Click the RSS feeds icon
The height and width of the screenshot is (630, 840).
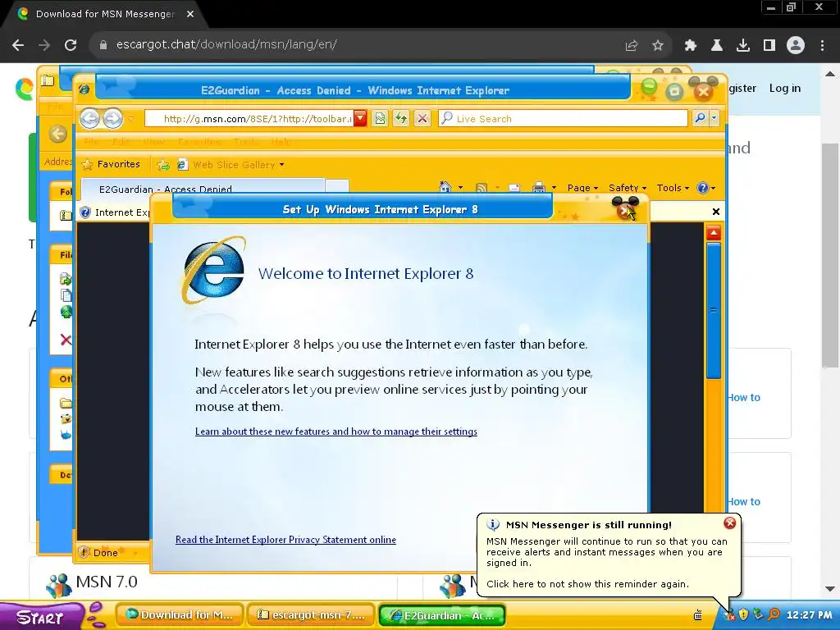(x=482, y=188)
